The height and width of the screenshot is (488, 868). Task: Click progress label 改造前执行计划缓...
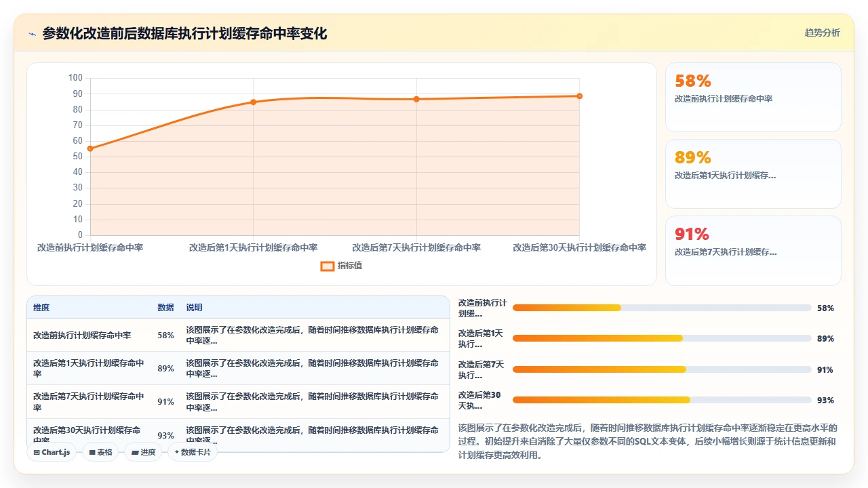coord(482,308)
